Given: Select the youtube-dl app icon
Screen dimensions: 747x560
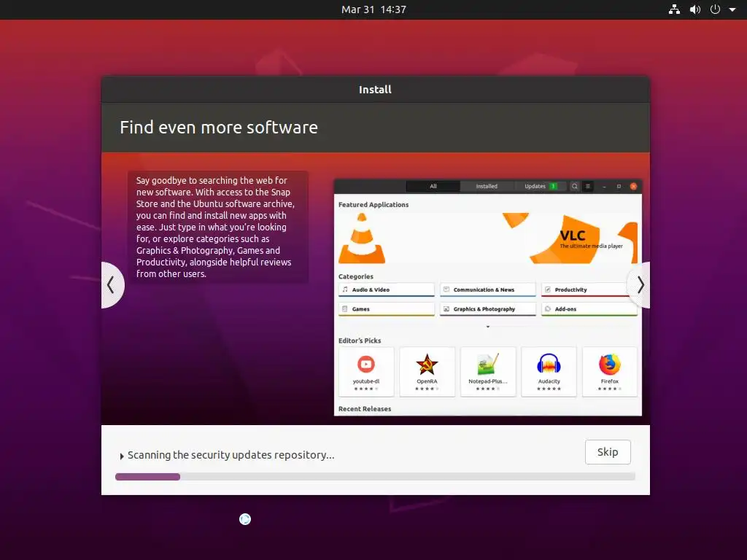Looking at the screenshot, I should 366,365.
